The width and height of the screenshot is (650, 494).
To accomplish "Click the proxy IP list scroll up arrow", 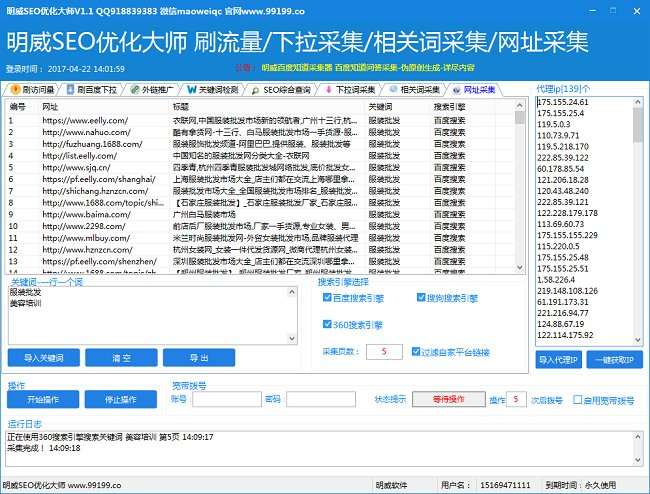I will click(x=638, y=102).
